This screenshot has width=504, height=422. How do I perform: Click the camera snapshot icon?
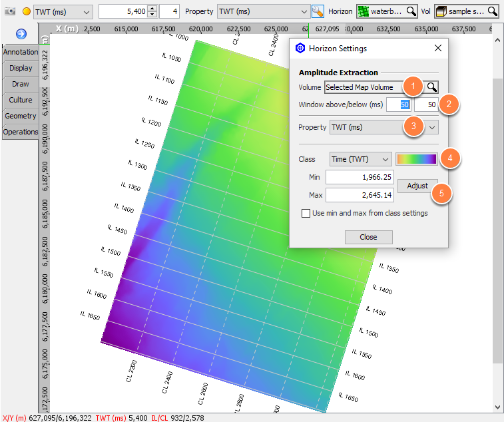click(10, 11)
